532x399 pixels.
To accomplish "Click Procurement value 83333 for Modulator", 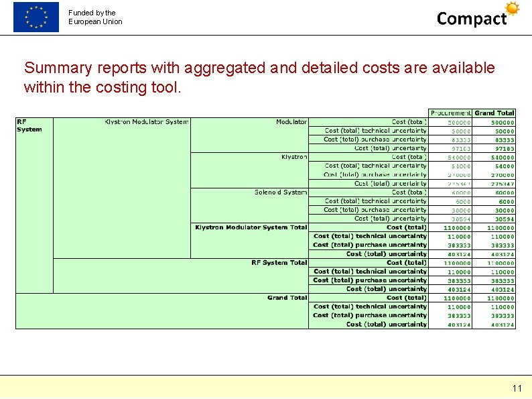I will point(461,140).
